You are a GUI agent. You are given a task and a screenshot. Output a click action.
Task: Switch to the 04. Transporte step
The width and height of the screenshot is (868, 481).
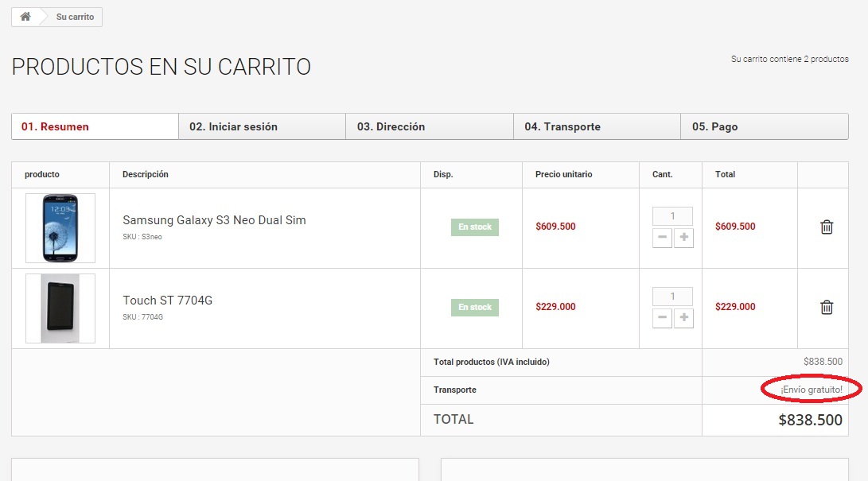[x=596, y=126]
